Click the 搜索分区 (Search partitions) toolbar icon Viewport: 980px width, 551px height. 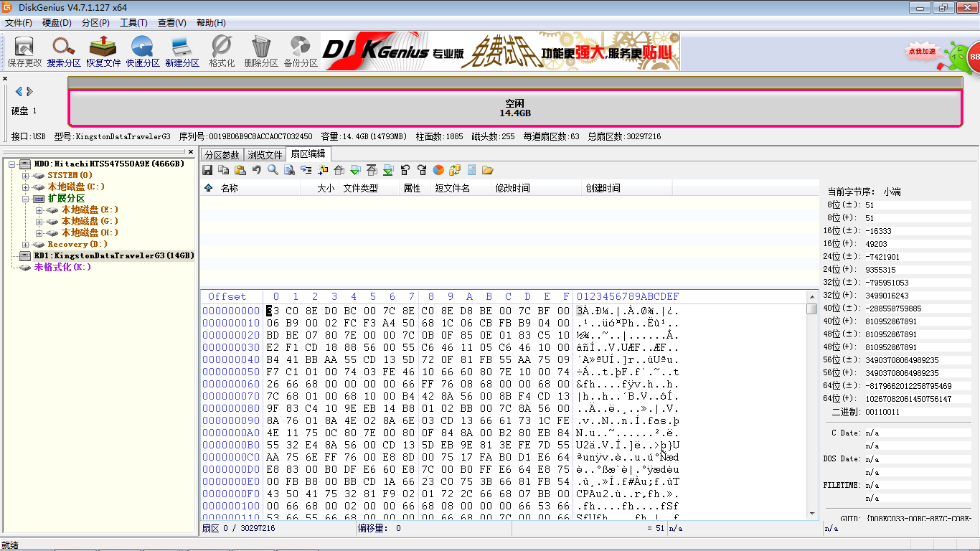[x=64, y=51]
